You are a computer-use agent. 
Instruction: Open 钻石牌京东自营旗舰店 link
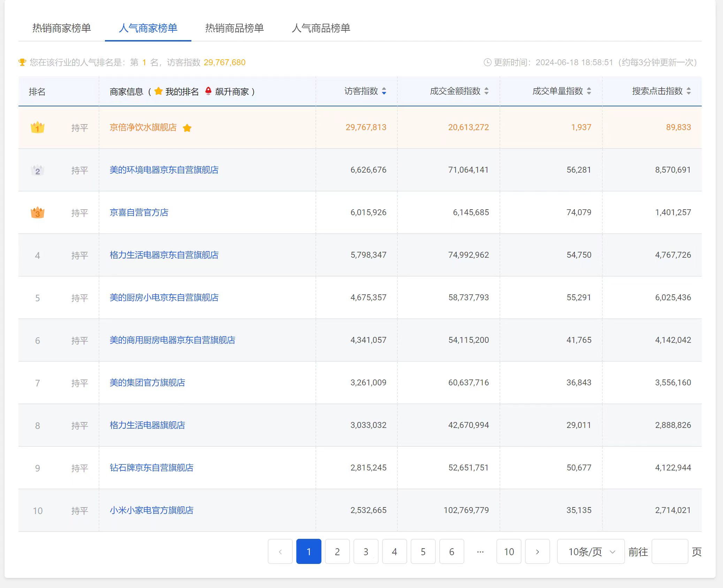152,468
